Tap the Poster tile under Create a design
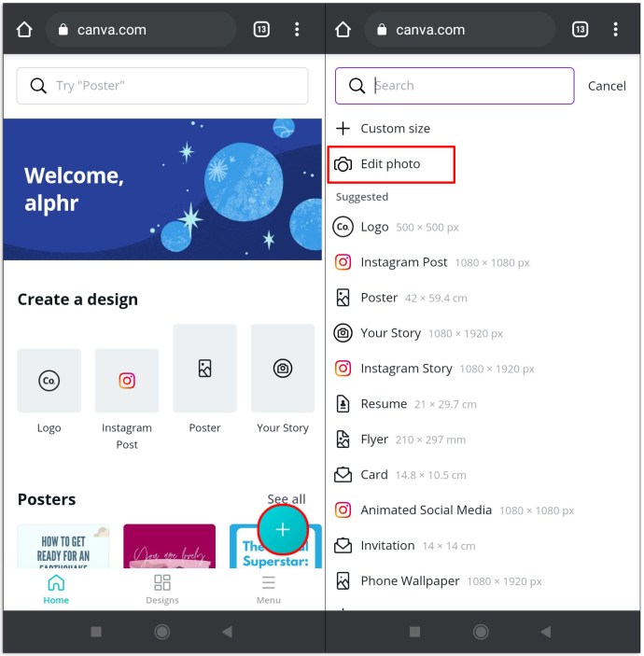Screen dimensions: 644x656 [204, 369]
